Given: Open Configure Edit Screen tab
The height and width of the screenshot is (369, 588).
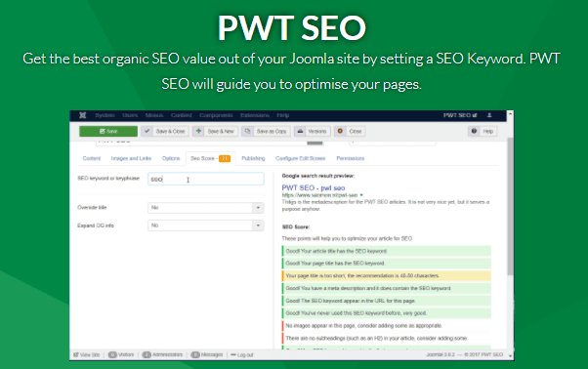Looking at the screenshot, I should (301, 158).
